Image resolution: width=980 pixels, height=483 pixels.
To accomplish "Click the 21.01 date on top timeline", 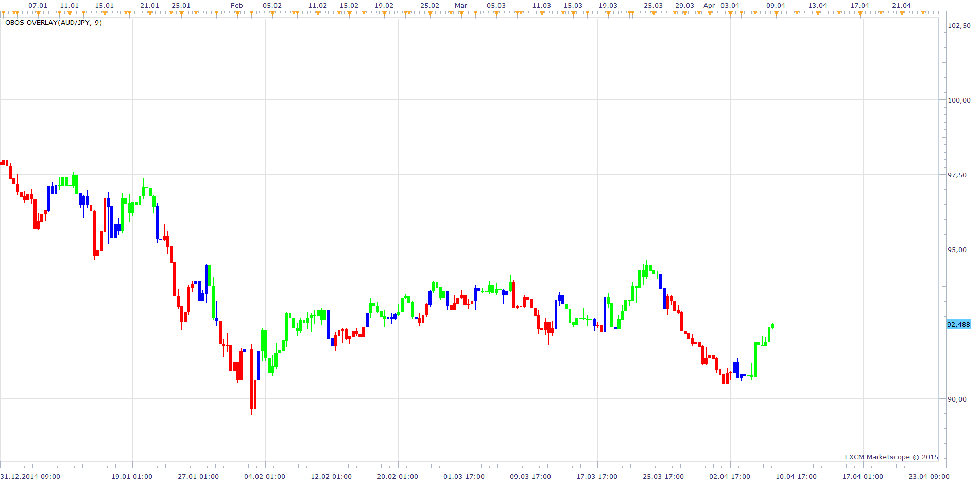I will pos(150,5).
